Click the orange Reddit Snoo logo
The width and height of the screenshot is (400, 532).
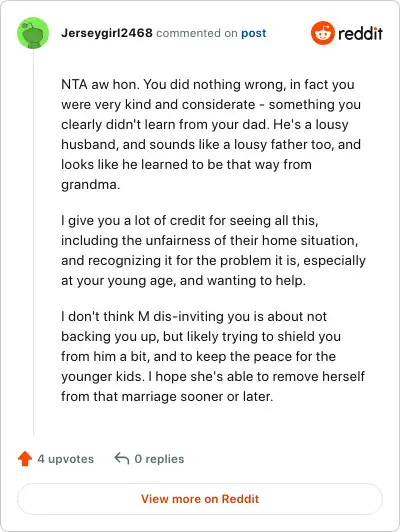tap(323, 33)
